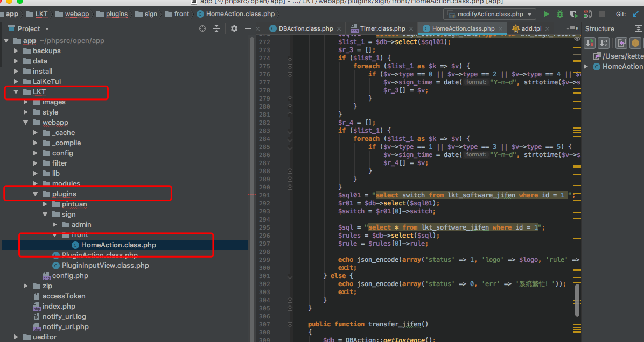Place cursor on line 293 $switch code
The width and height of the screenshot is (644, 342).
click(387, 211)
